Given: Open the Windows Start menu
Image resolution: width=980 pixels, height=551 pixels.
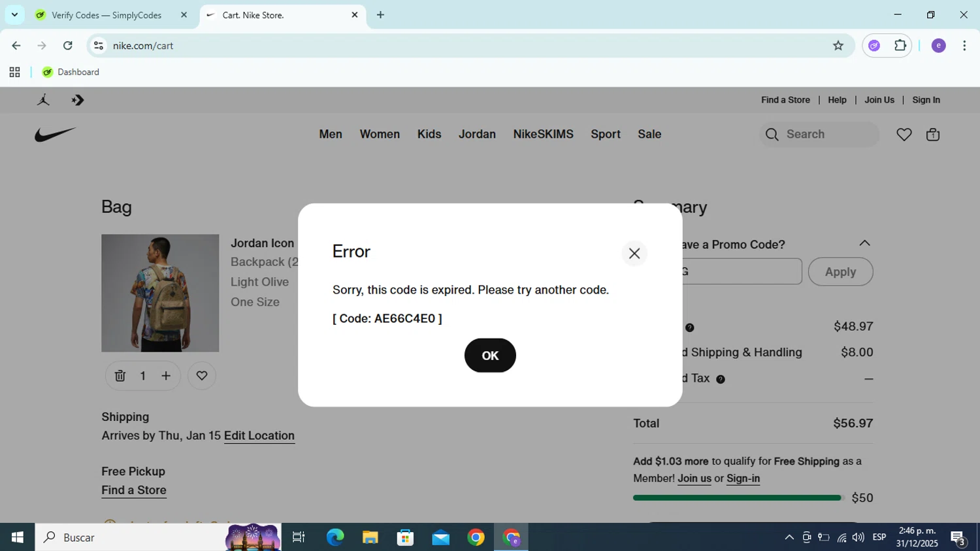Looking at the screenshot, I should point(18,537).
